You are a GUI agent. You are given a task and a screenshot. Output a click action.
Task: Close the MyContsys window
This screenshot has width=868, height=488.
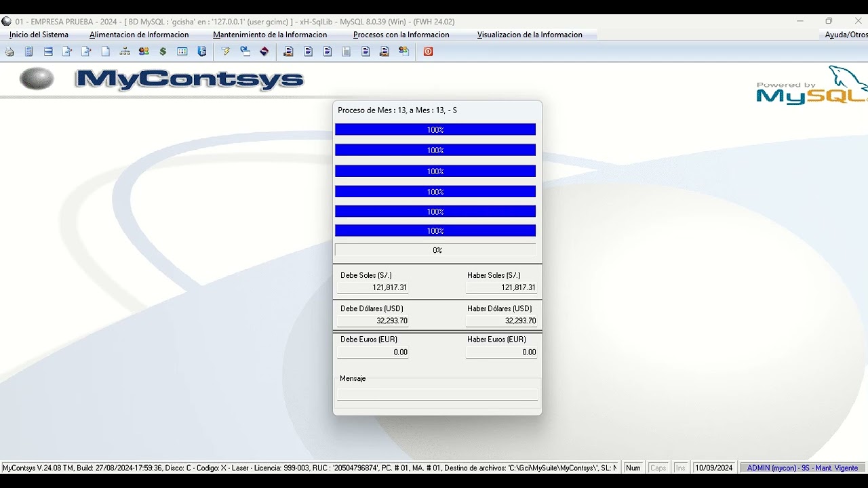click(x=857, y=22)
